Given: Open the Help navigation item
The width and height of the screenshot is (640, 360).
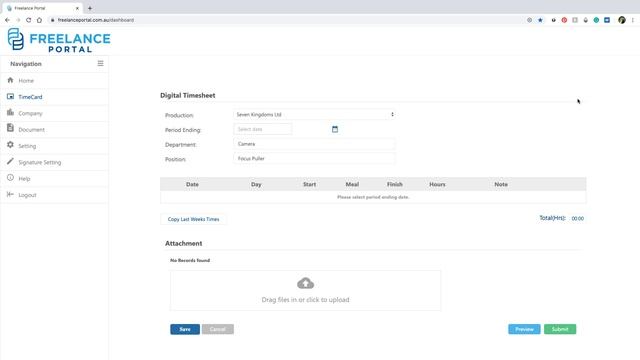Looking at the screenshot, I should (54, 178).
